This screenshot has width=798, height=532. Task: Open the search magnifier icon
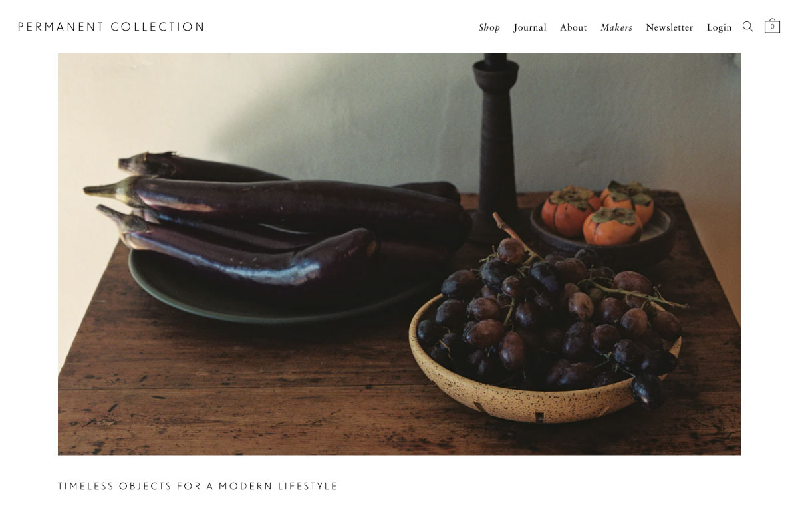tap(748, 27)
